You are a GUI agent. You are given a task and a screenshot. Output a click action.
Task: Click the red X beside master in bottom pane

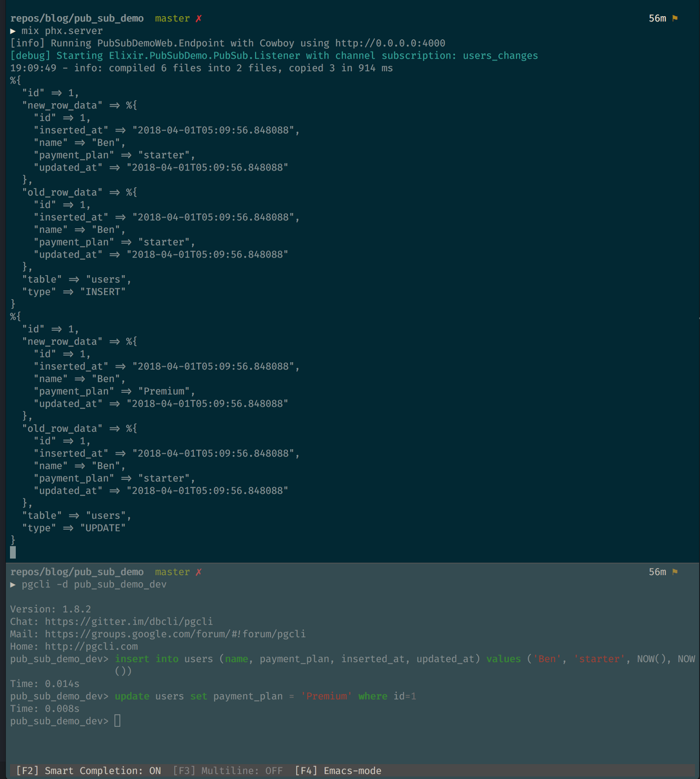(199, 572)
